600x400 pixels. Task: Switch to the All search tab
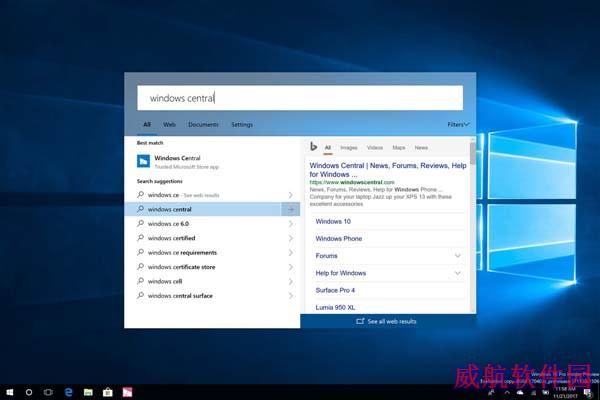(x=147, y=124)
